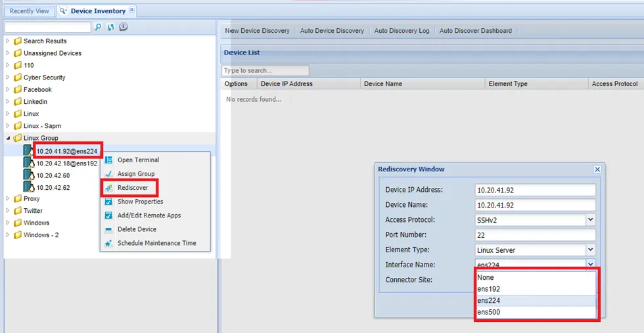Select ens224 in the interface list

click(x=536, y=301)
